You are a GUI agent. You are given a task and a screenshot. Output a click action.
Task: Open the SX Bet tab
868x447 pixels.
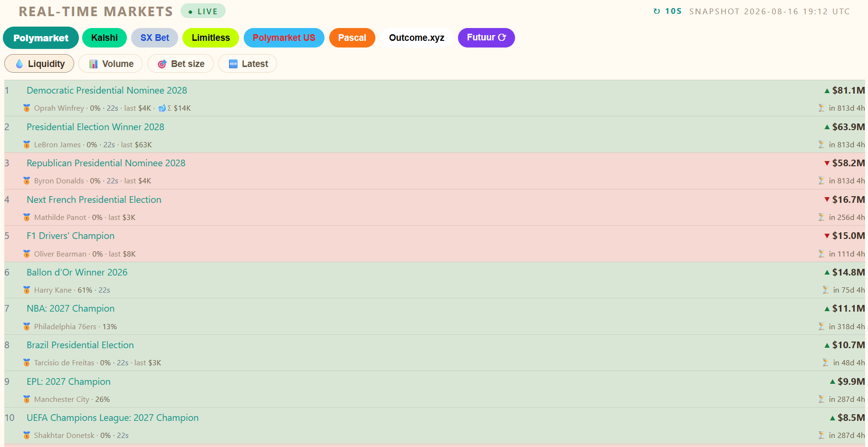154,38
